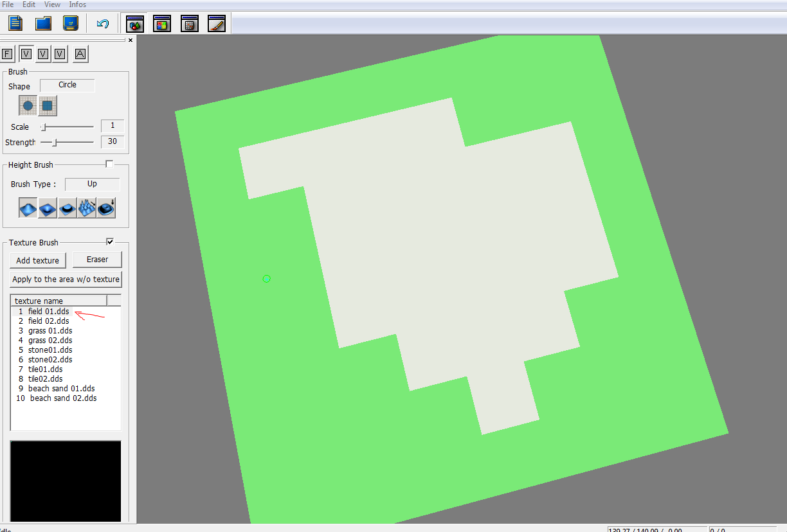Select the lower-terrain dip height brush
787x532 pixels.
coord(48,208)
